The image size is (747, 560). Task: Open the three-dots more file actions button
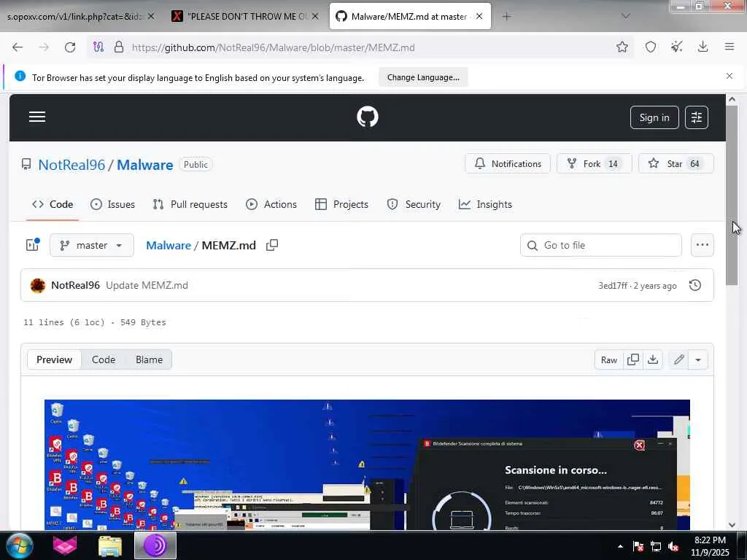coord(703,245)
